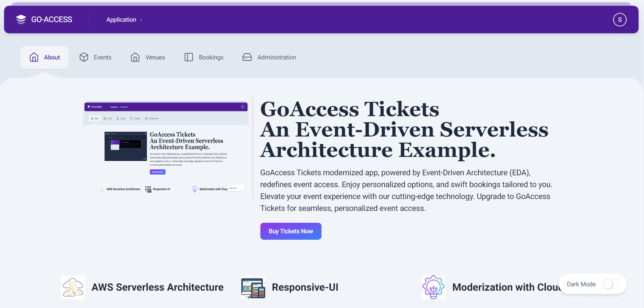The image size is (644, 308).
Task: Select the Venues navigation label
Action: [x=155, y=57]
